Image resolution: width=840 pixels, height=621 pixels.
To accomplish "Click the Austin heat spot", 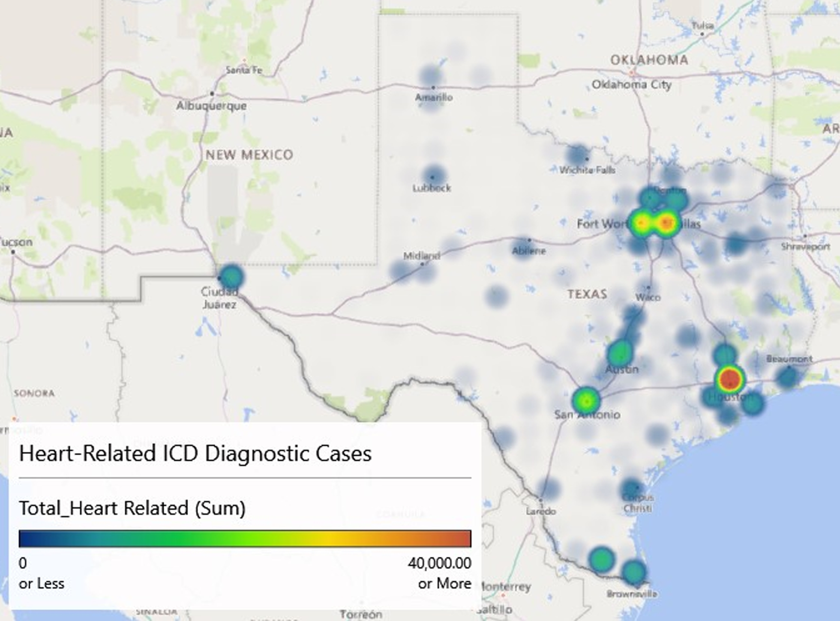I will click(620, 354).
